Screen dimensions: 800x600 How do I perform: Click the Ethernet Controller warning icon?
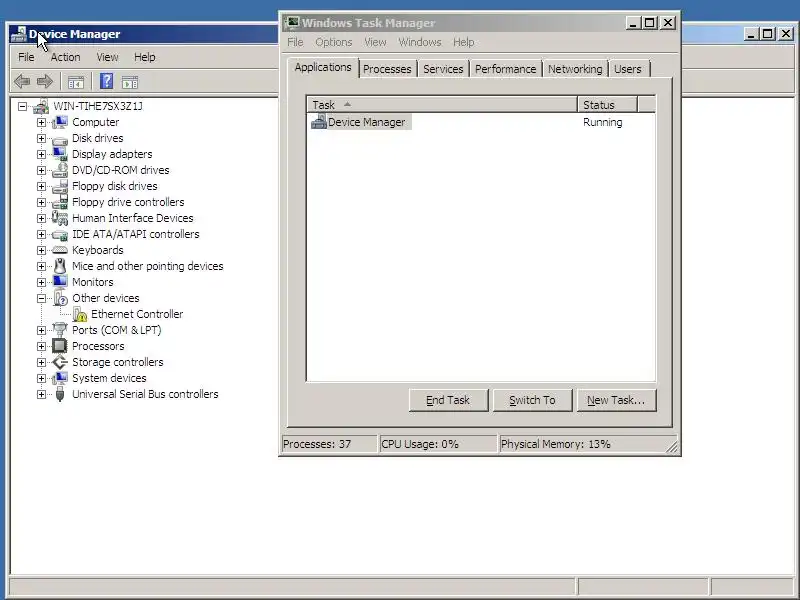click(80, 314)
